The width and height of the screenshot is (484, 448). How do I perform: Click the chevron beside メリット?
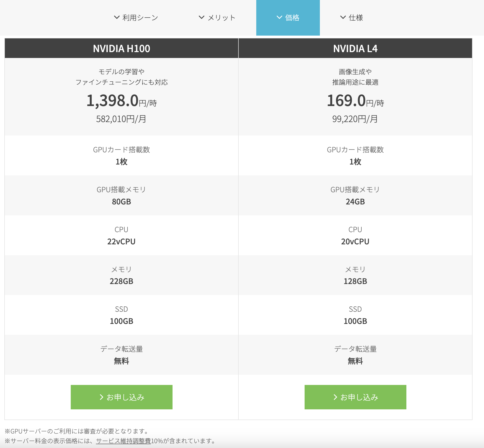(x=202, y=17)
